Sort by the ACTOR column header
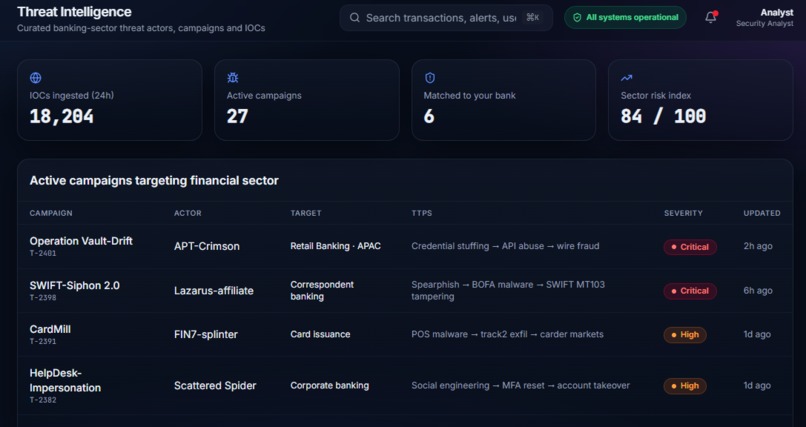Screen dimensions: 806x427 (188, 213)
